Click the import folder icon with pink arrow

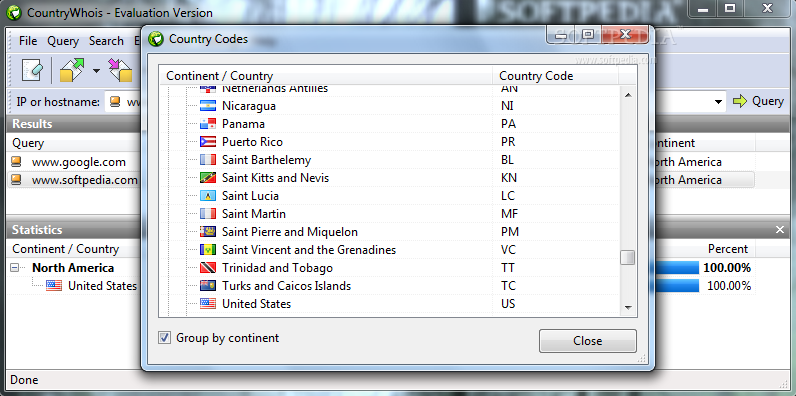(121, 70)
